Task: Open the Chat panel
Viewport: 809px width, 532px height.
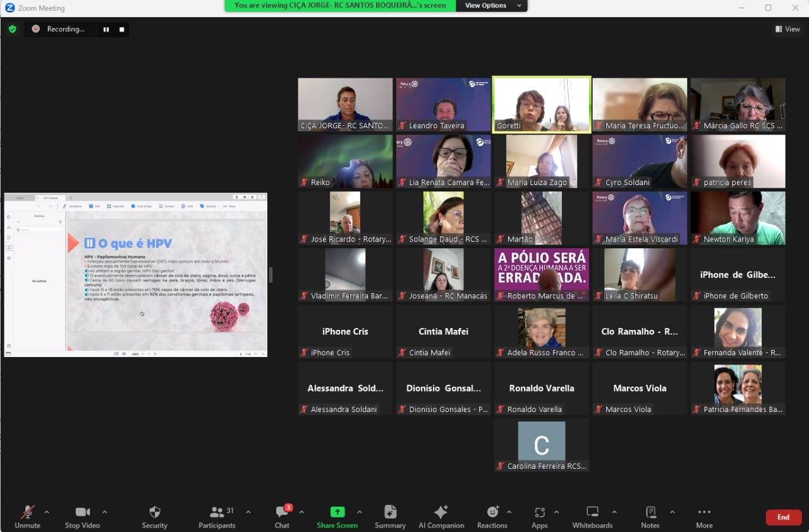Action: (x=282, y=512)
